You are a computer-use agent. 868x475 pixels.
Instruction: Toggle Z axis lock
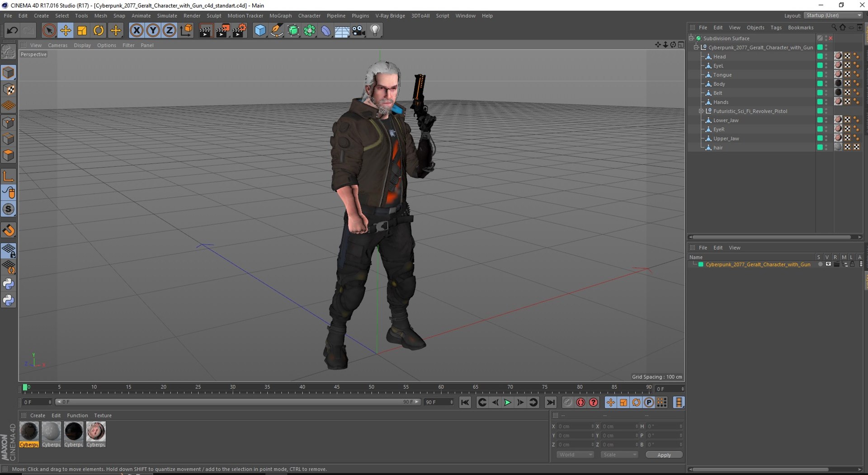pos(169,31)
